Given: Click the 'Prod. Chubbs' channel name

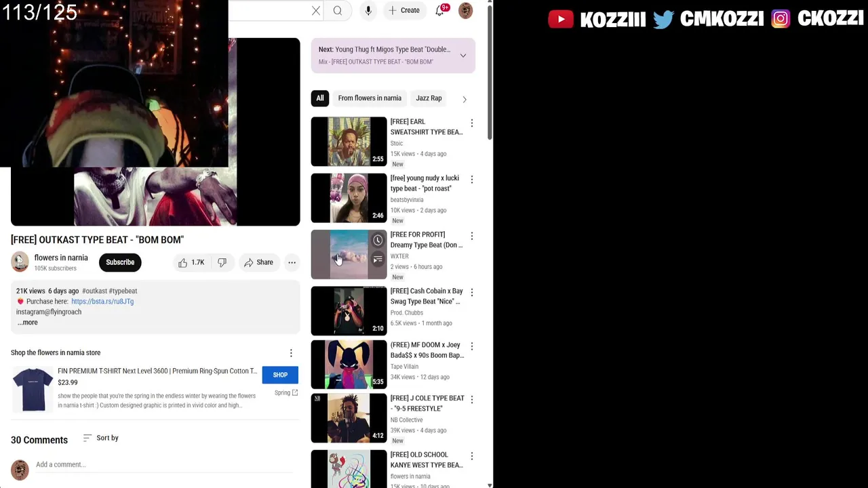Looking at the screenshot, I should 407,312.
